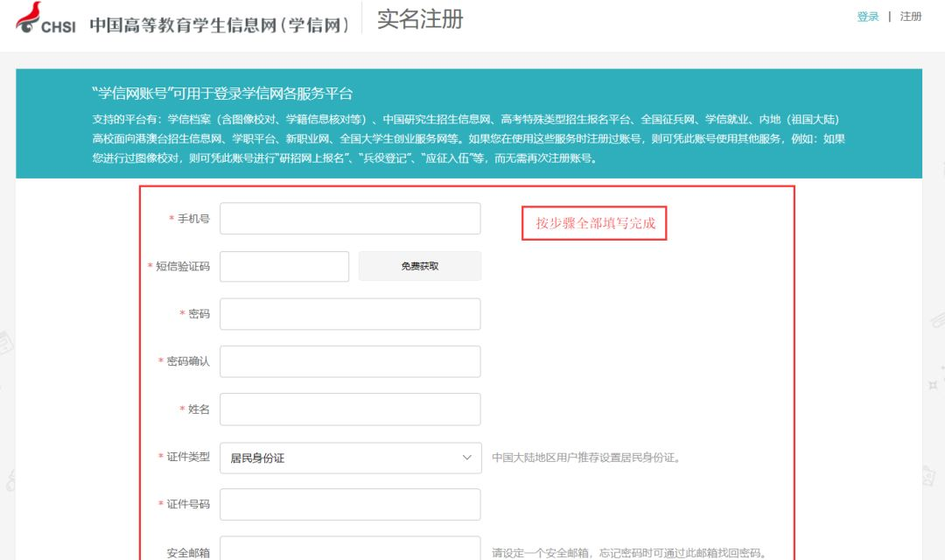Select the 密码 input field
The image size is (945, 560).
coord(350,314)
